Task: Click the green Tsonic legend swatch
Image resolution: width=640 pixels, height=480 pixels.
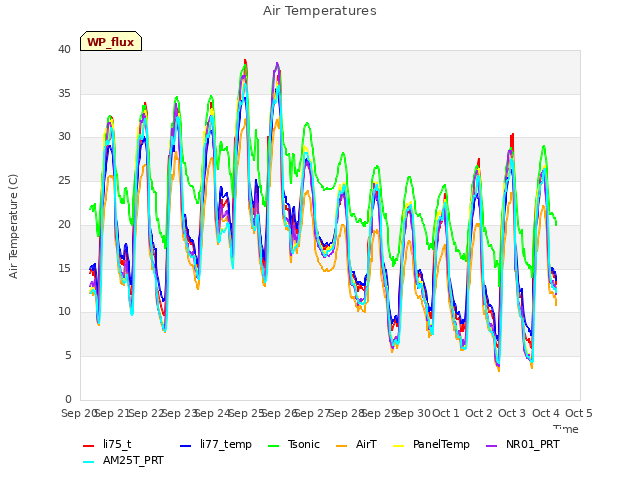Action: point(273,446)
